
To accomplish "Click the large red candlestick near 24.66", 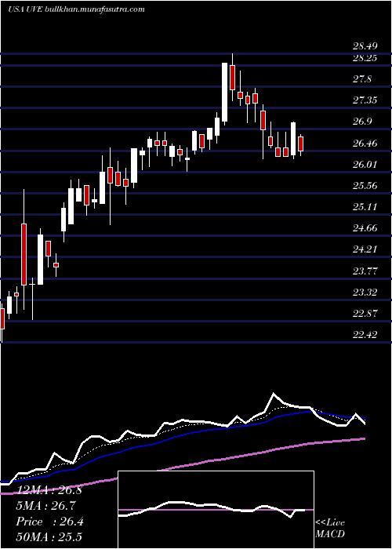I will pyautogui.click(x=24, y=255).
